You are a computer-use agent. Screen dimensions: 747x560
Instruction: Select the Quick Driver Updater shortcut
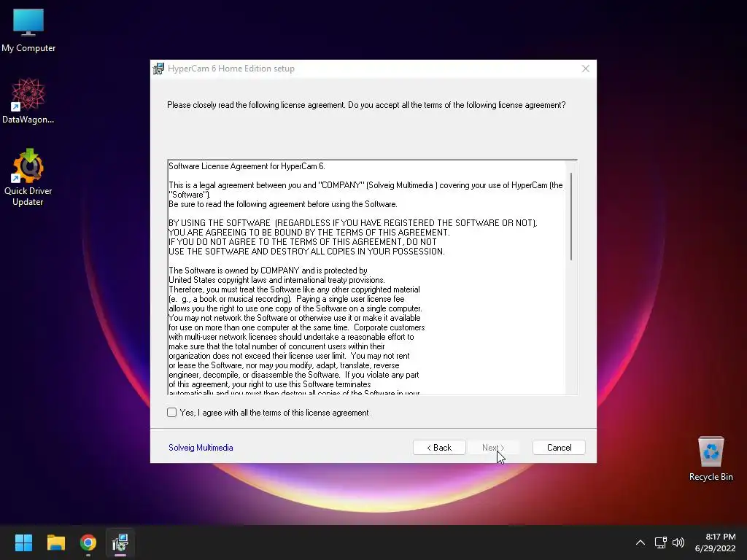[28, 177]
